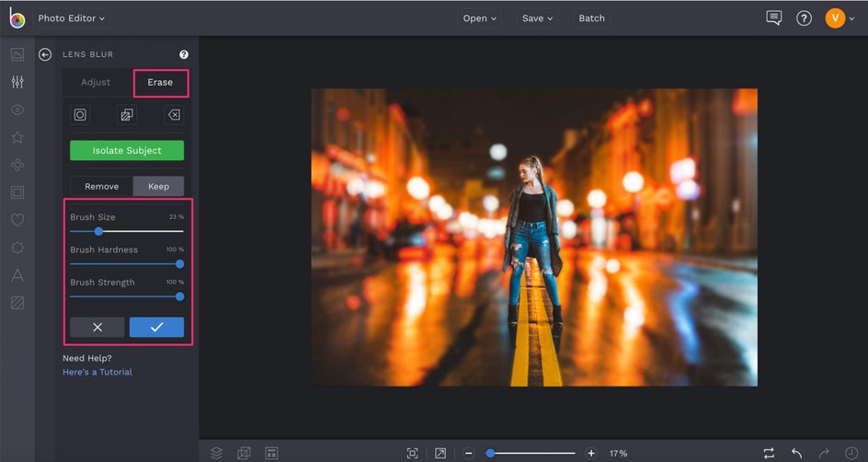The image size is (868, 462).
Task: Click the fit to screen icon
Action: pyautogui.click(x=413, y=453)
